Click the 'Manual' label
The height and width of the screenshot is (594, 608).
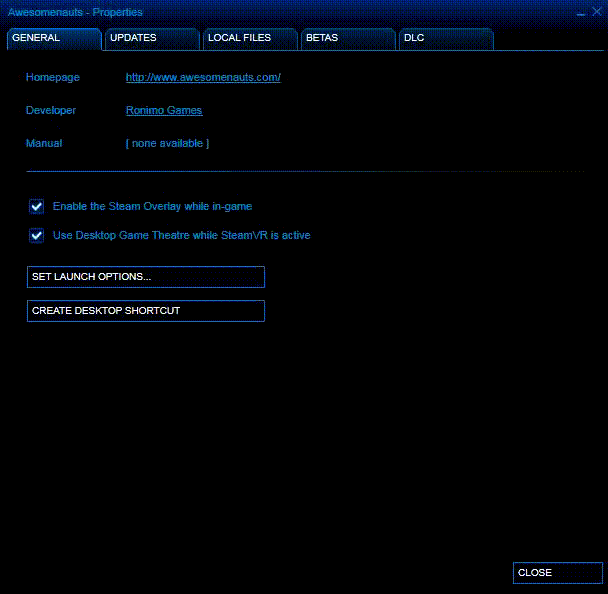click(44, 143)
